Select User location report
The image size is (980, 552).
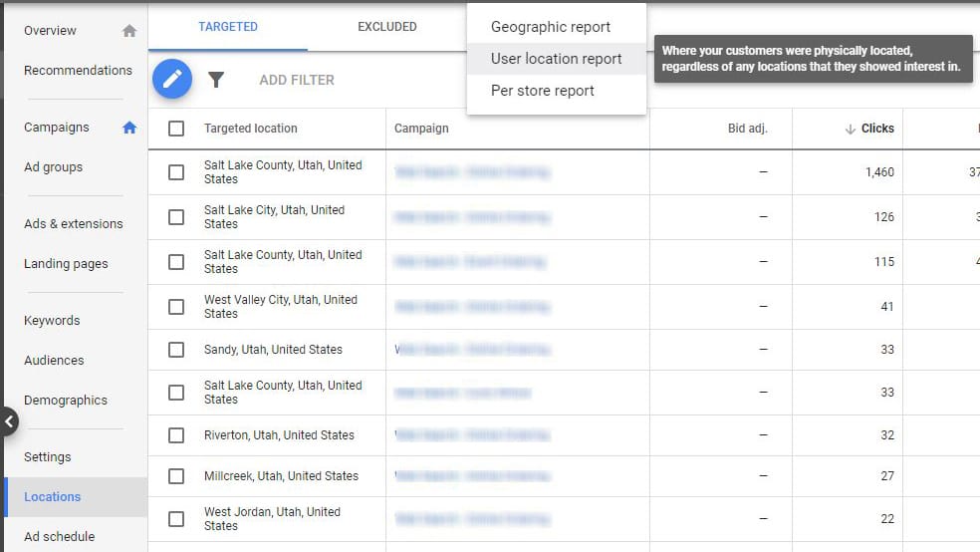pyautogui.click(x=557, y=59)
